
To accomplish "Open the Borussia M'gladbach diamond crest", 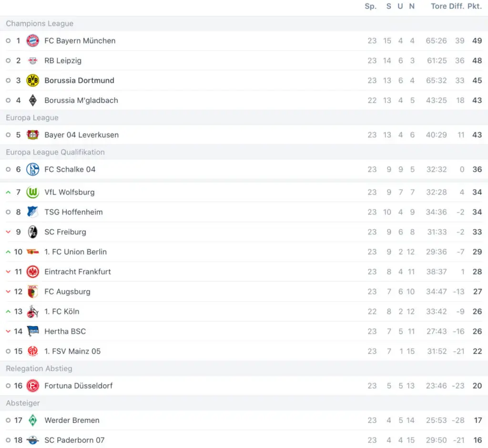I will pyautogui.click(x=33, y=101).
